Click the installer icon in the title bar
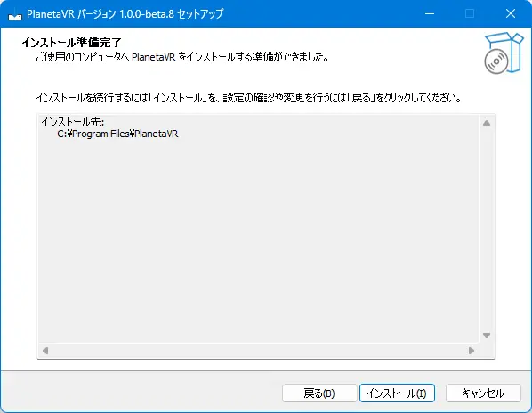Image resolution: width=532 pixels, height=413 pixels. (14, 14)
